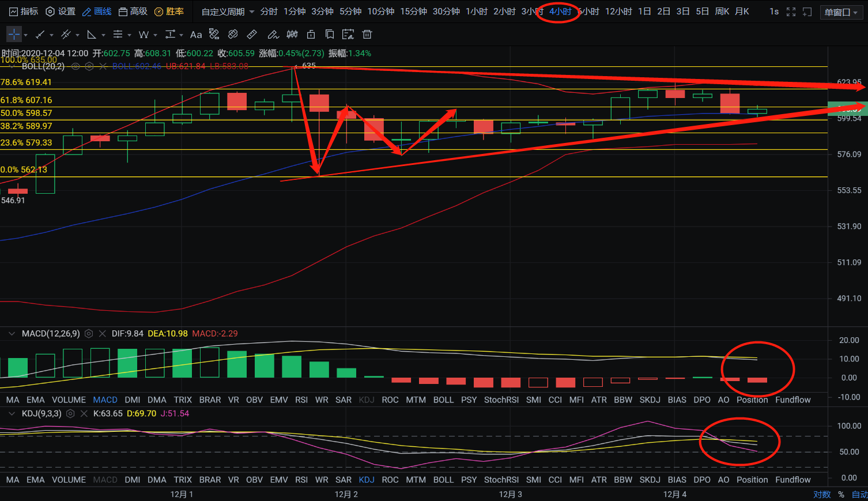Select RSI in the MACD panel indicator tabs
Viewport: 868px width, 501px height.
pyautogui.click(x=301, y=400)
